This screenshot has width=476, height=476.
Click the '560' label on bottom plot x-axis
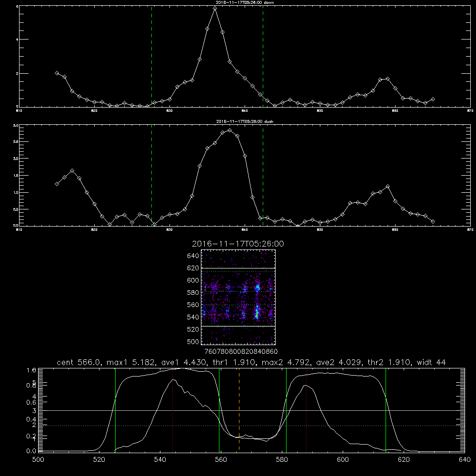pyautogui.click(x=221, y=460)
